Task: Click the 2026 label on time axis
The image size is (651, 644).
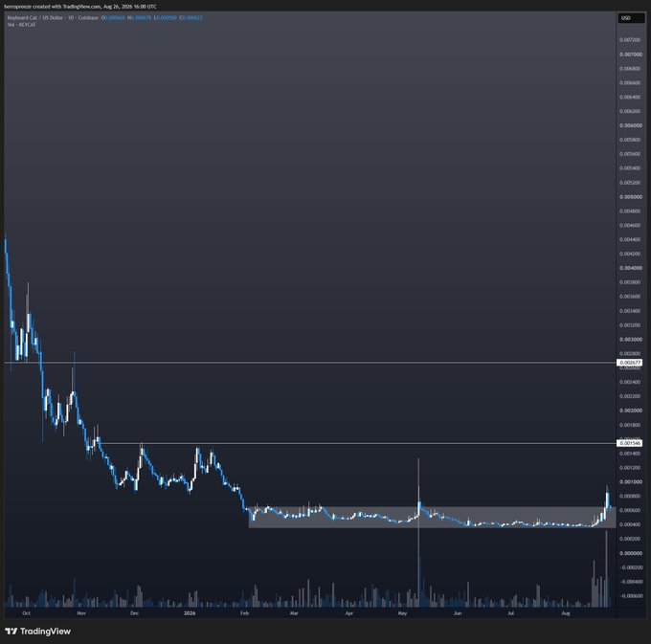Action: (190, 612)
